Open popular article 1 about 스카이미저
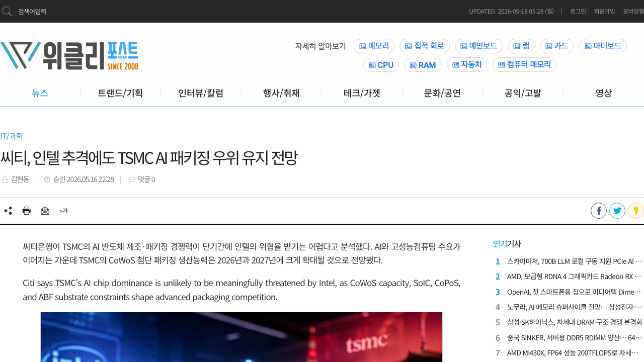This screenshot has width=644, height=362. pos(575,261)
